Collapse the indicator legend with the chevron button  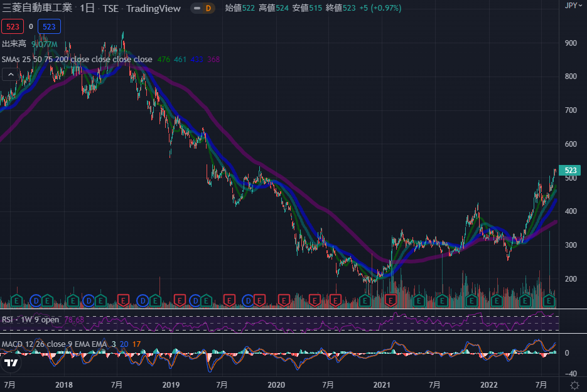click(11, 75)
